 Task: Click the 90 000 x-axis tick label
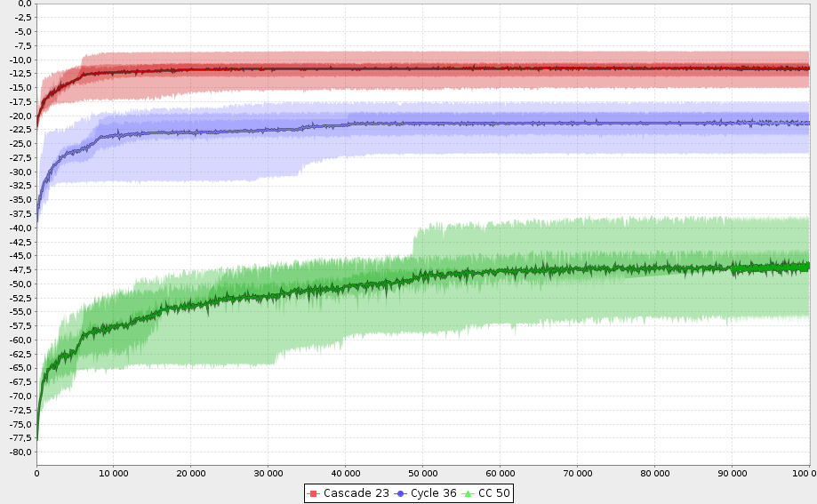(732, 473)
